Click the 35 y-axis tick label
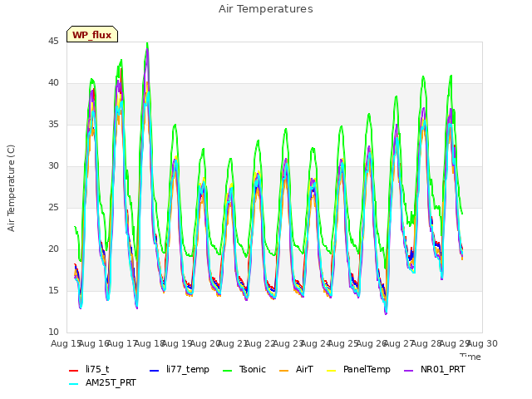The height and width of the screenshot is (399, 532). click(x=53, y=125)
